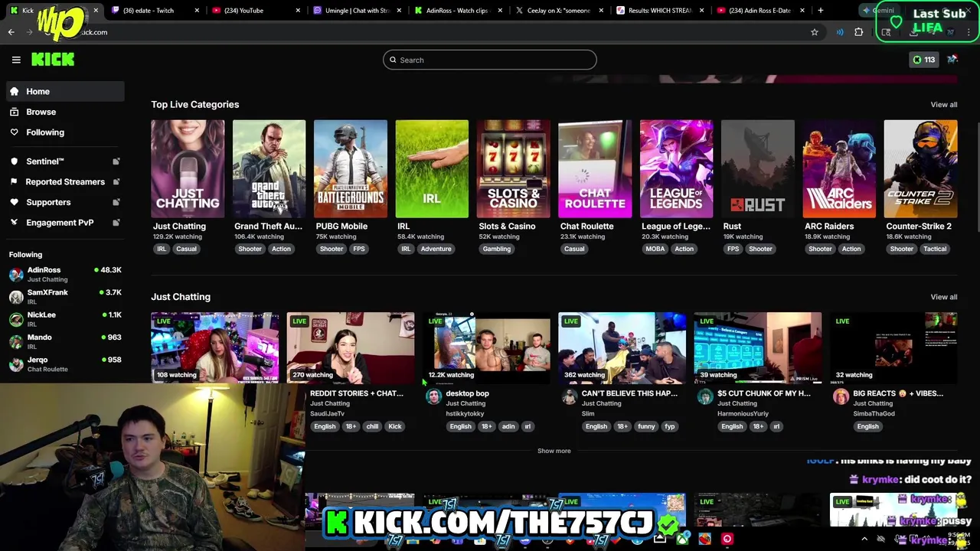
Task: Click the 113 KICKs balance button
Action: 923,60
